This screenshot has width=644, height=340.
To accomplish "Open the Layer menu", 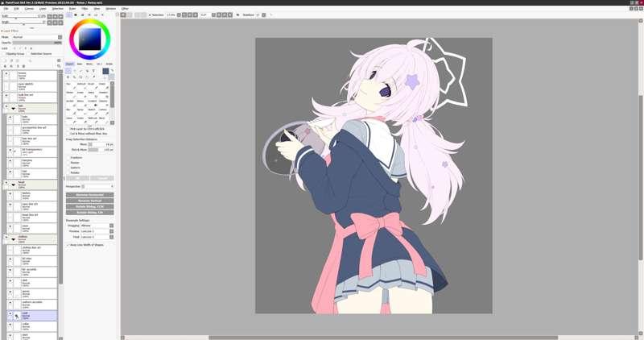I will tap(43, 8).
